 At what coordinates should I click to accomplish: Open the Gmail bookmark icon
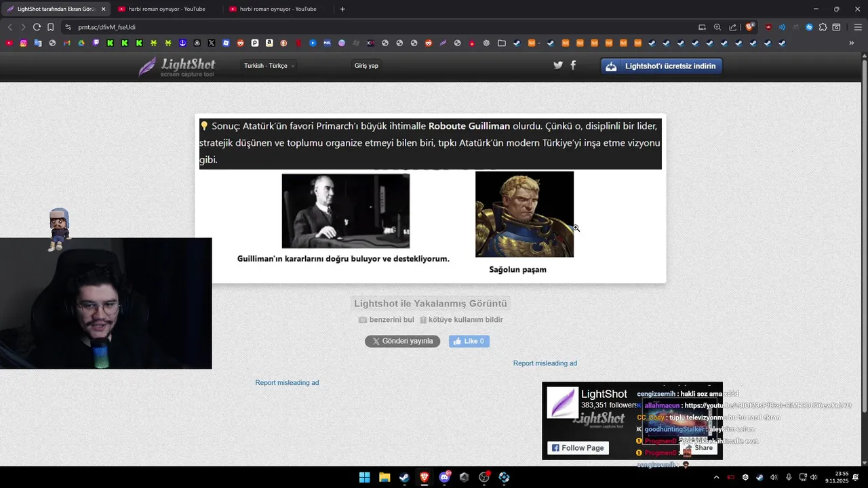point(66,43)
